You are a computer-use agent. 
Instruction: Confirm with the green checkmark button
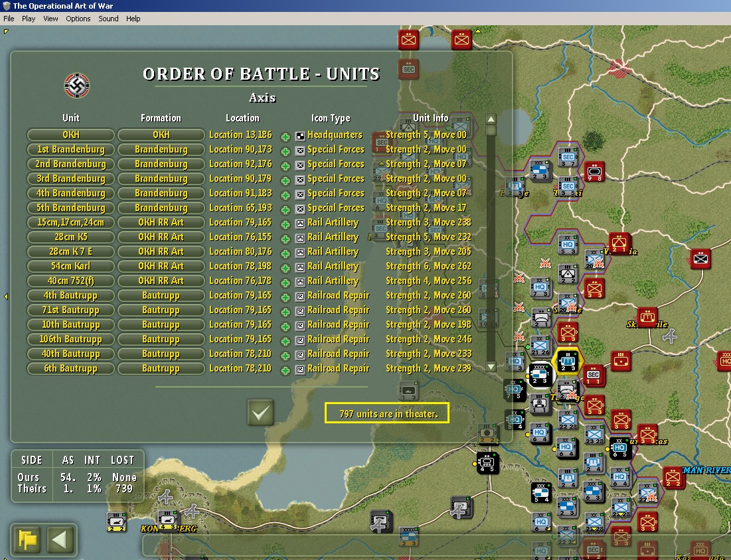tap(261, 412)
